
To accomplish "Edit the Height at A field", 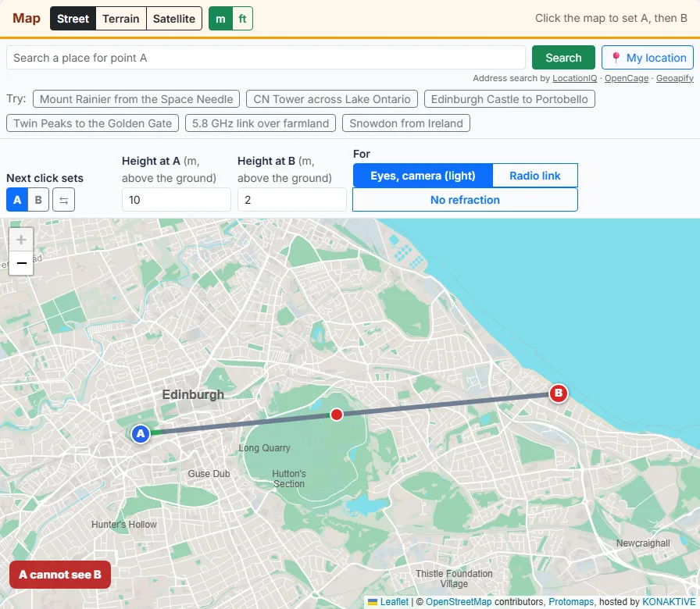I will tap(177, 200).
